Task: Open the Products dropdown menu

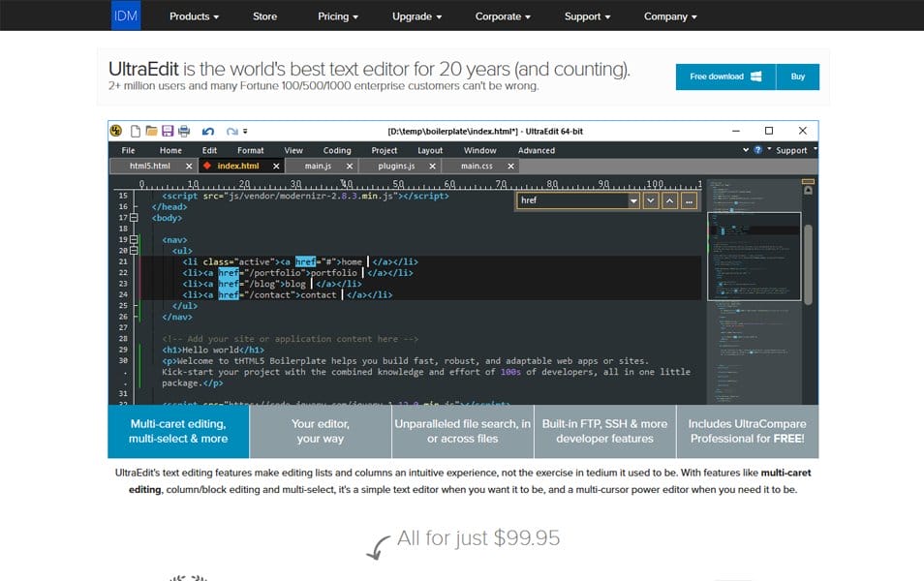Action: coord(194,16)
